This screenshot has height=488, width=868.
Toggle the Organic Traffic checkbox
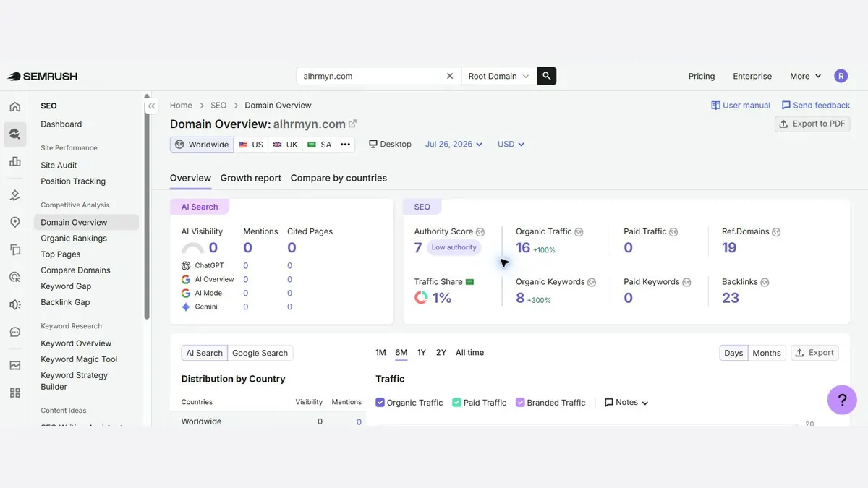[x=380, y=403]
